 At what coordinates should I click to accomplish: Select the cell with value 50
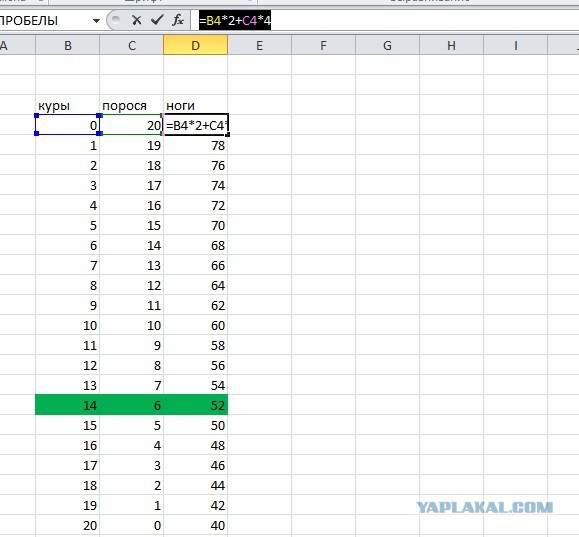(x=196, y=425)
